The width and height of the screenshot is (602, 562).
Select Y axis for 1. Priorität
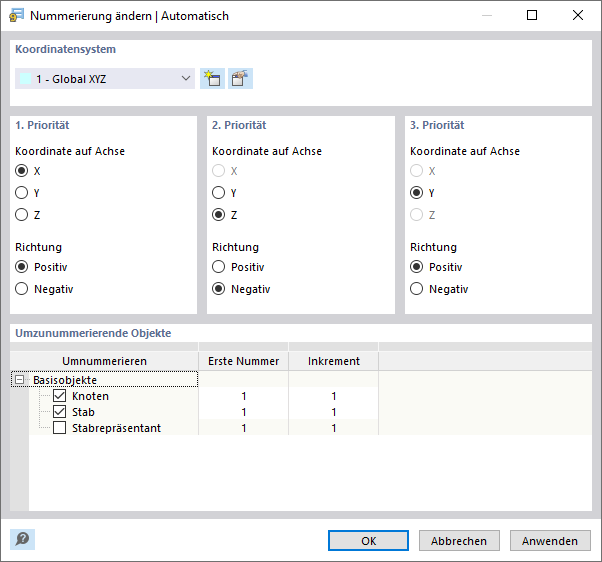(22, 193)
